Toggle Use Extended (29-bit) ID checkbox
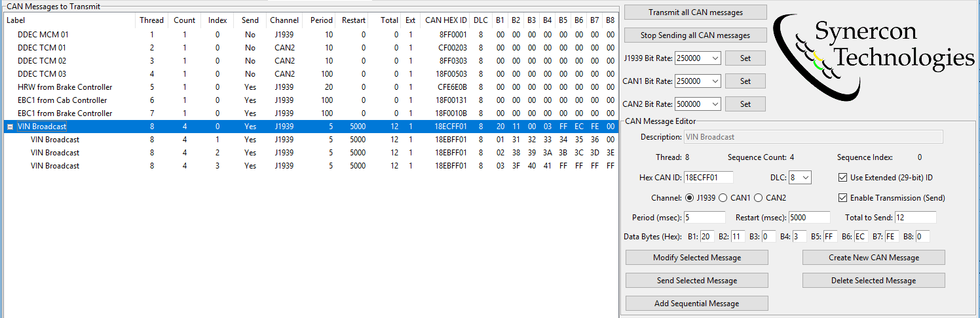Screen dimensions: 980x318 click(843, 178)
